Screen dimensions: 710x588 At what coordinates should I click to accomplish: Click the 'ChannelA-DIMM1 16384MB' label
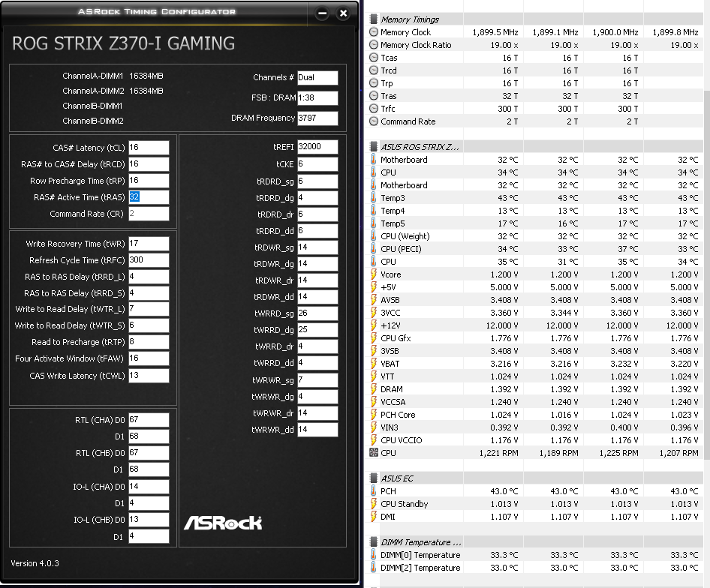(x=113, y=76)
